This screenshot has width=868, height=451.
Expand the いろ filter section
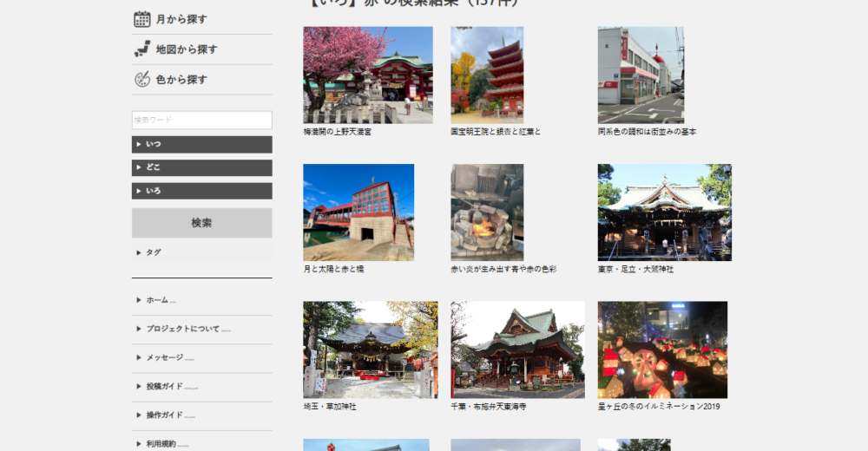click(201, 191)
